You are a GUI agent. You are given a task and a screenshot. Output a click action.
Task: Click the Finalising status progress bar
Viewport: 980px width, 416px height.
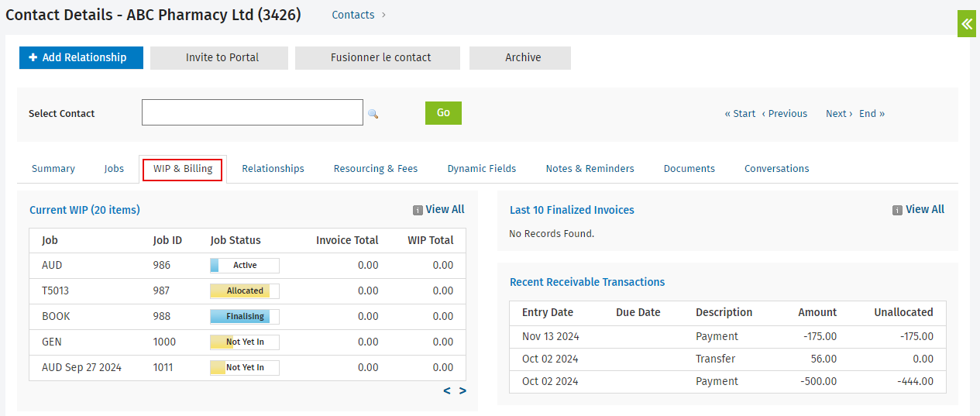[x=245, y=317]
